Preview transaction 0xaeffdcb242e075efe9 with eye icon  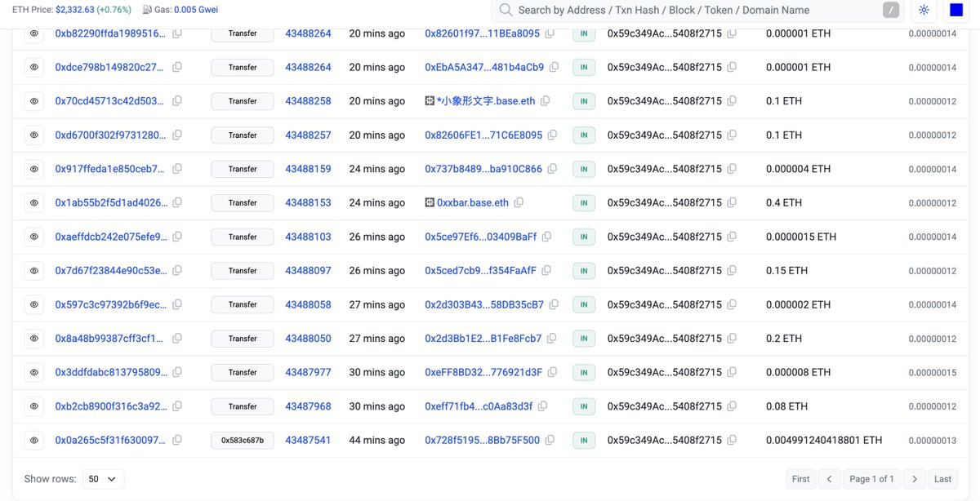point(33,237)
